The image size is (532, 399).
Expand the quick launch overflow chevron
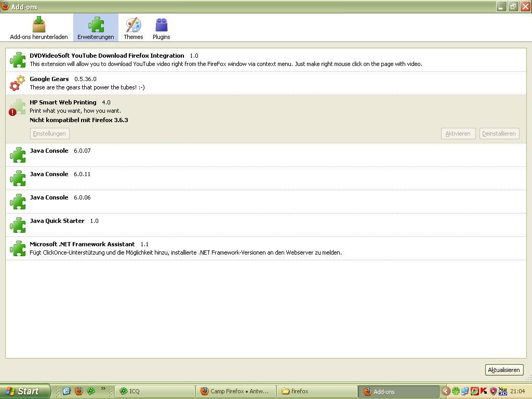coord(103,389)
